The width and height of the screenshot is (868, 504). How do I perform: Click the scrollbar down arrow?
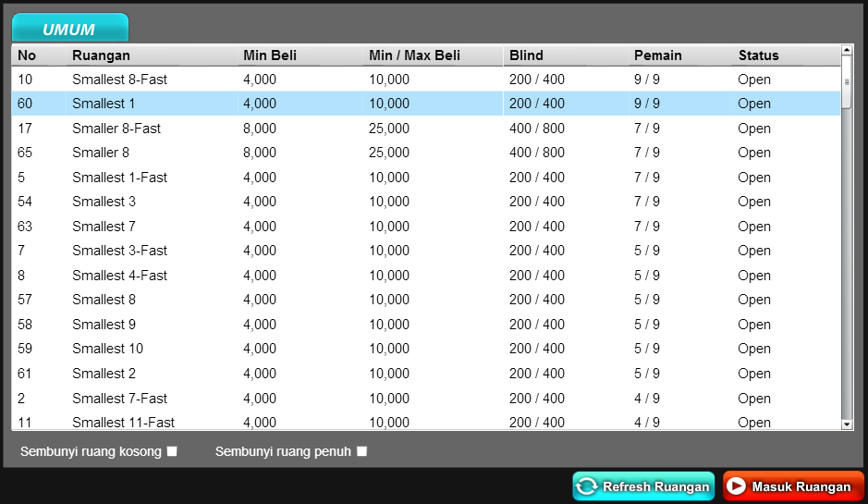(847, 424)
